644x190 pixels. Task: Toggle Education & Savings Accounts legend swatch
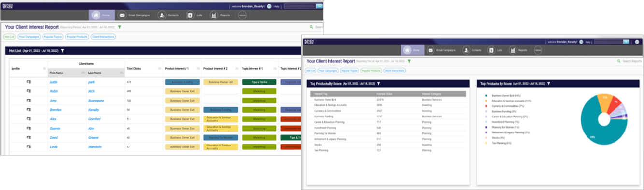486,101
